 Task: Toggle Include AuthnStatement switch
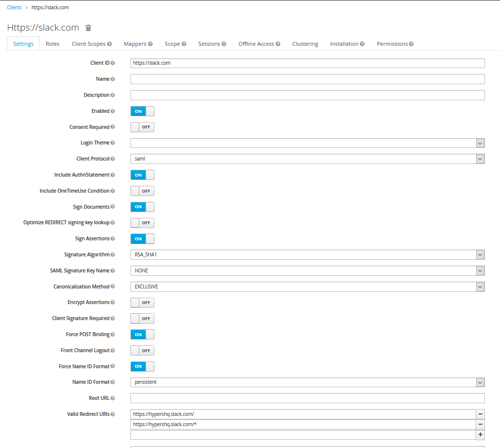[x=142, y=175]
